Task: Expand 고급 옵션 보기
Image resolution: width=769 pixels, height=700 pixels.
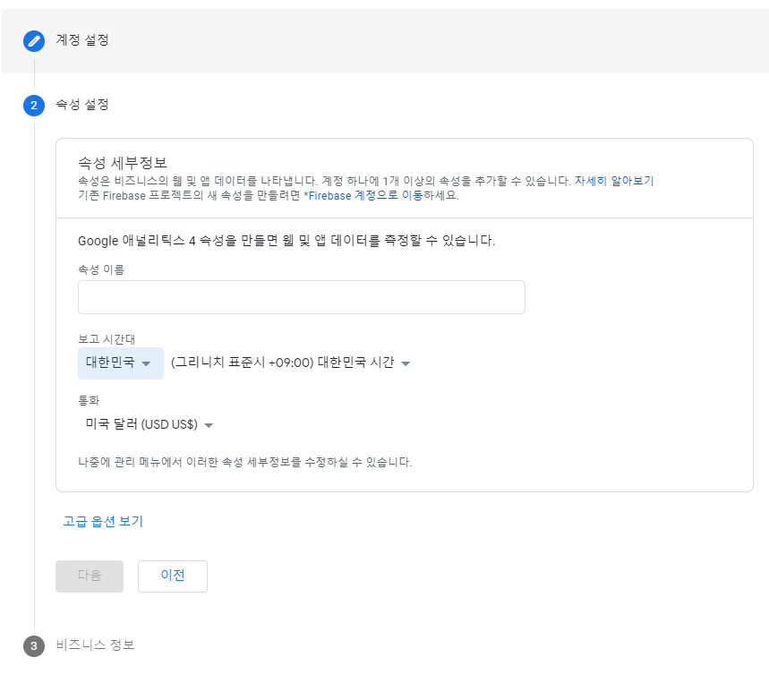Action: click(x=103, y=522)
